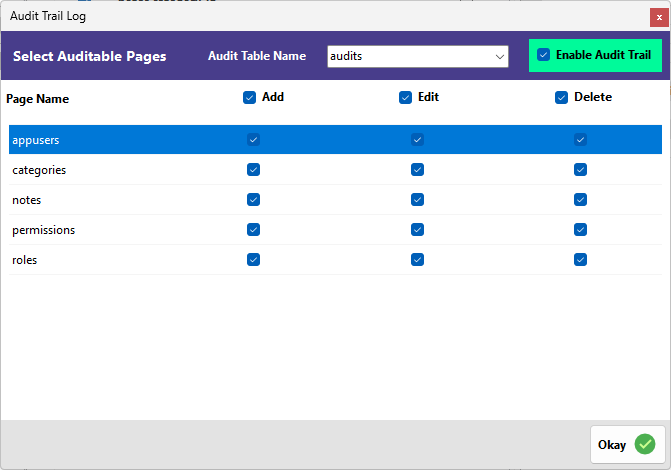Select the permissions page row
671x470 pixels.
pyautogui.click(x=43, y=230)
